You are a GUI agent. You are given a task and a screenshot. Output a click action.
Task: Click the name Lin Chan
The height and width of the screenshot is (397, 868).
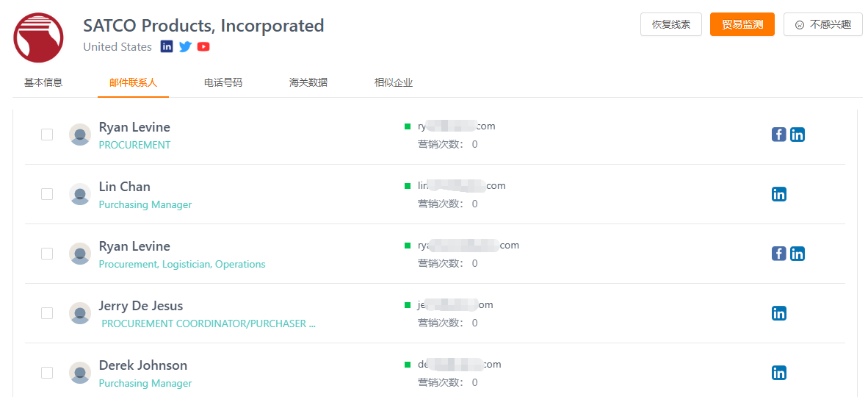click(125, 187)
